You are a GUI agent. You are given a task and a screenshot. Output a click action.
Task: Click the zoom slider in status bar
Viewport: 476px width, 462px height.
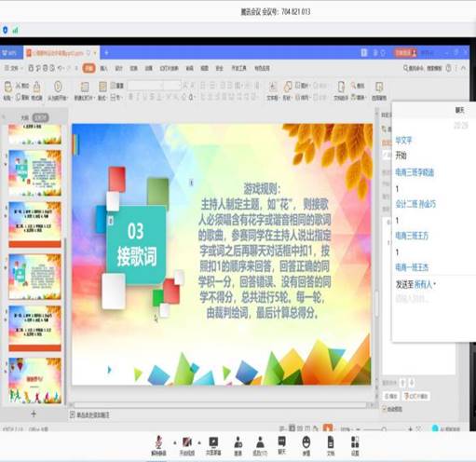[x=384, y=429]
